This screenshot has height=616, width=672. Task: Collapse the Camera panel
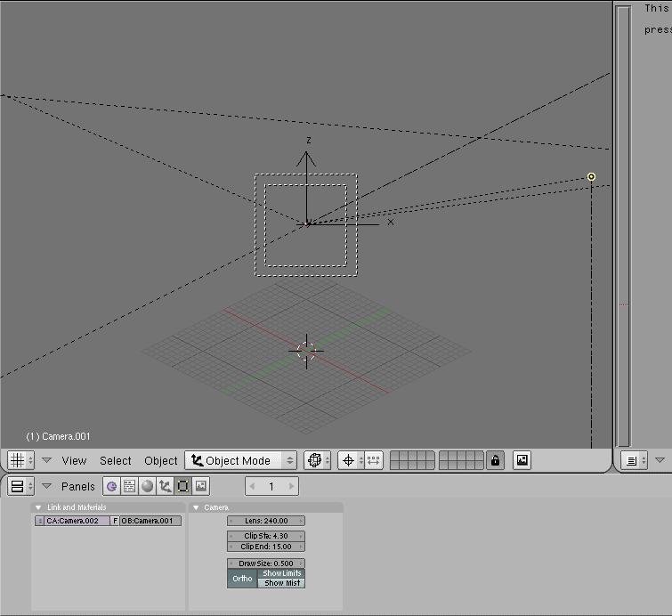coord(196,507)
